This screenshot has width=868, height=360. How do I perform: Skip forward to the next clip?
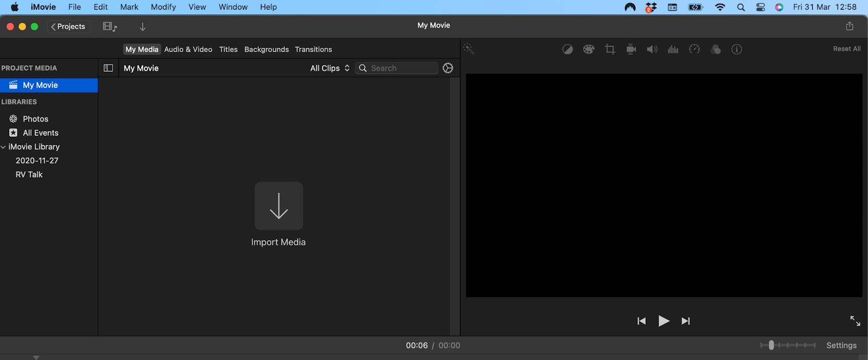click(686, 321)
